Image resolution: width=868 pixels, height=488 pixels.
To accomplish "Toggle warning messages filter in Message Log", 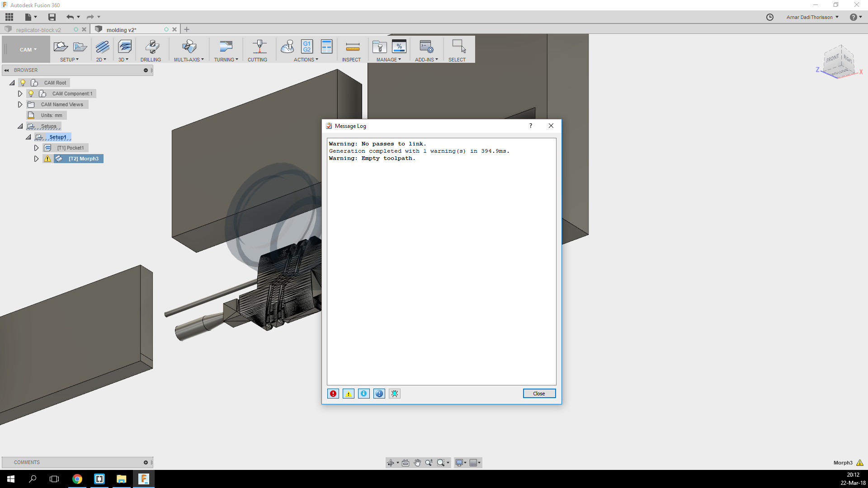I will tap(349, 394).
